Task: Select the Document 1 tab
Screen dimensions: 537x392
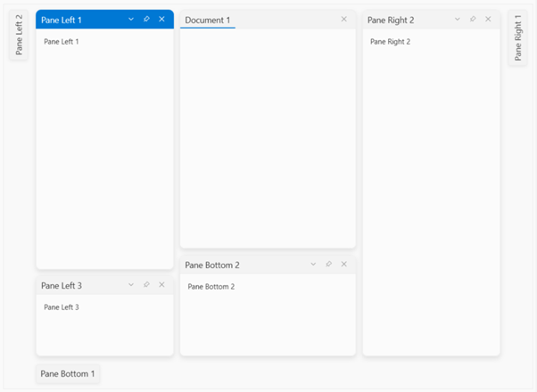Action: point(208,20)
